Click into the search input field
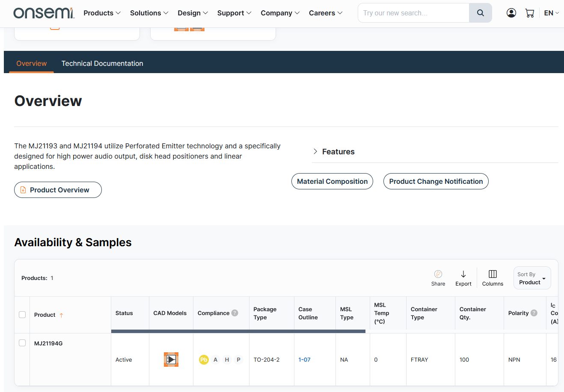This screenshot has height=392, width=564. coord(413,13)
